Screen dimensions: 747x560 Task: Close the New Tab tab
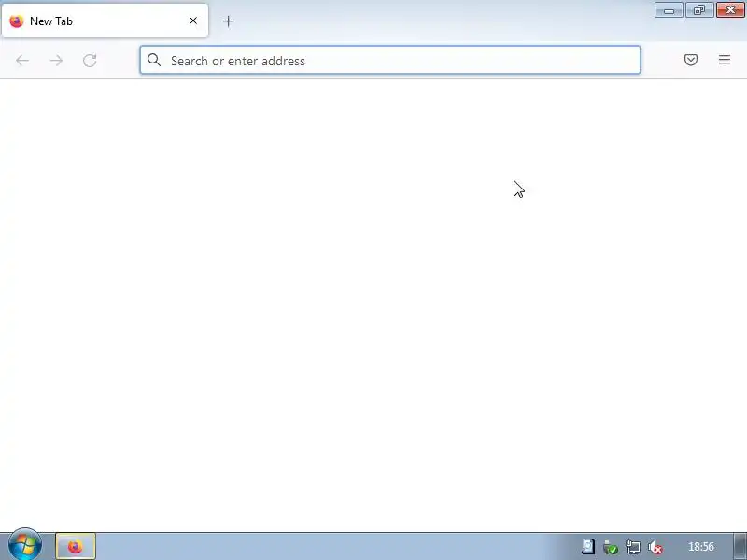(193, 21)
